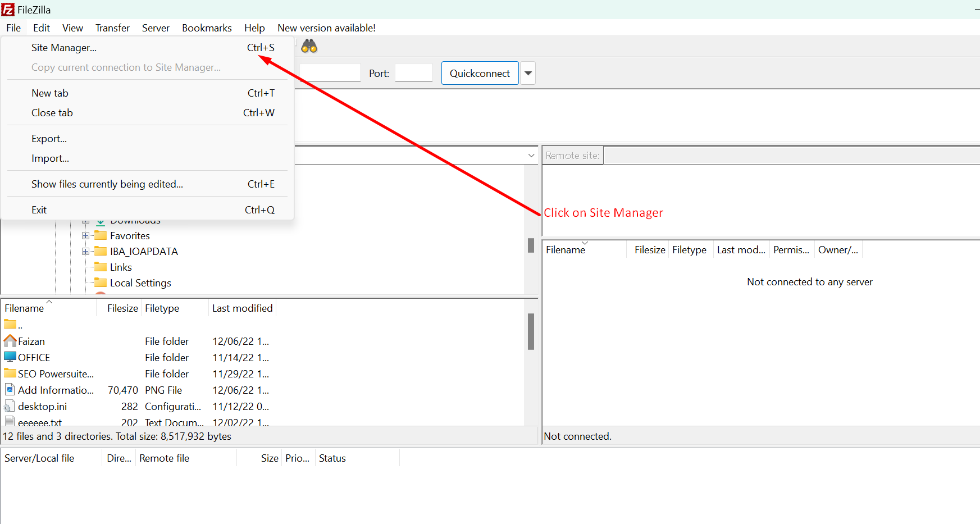The image size is (980, 524).
Task: Expand the Favorites tree node
Action: 86,235
